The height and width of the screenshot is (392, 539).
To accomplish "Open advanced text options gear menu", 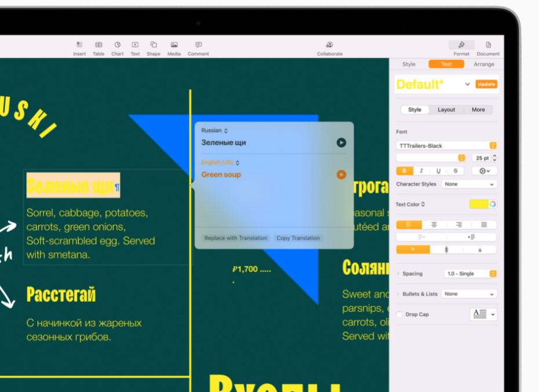I will pyautogui.click(x=484, y=171).
